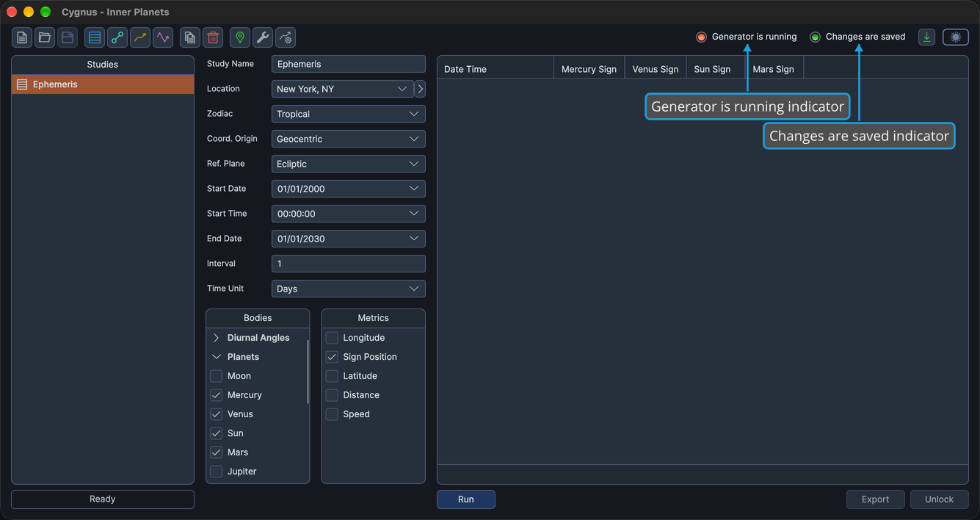Click the cyan connected-nodes study icon

point(117,37)
